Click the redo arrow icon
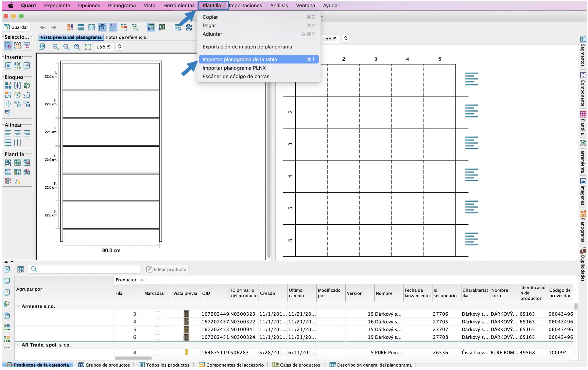The height and width of the screenshot is (370, 588). point(54,27)
